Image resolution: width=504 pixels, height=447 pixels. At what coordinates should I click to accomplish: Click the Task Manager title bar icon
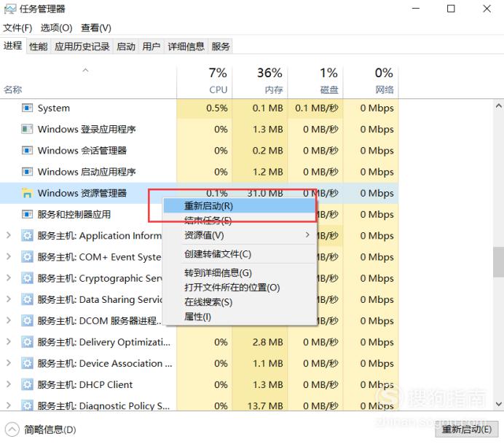[x=9, y=9]
